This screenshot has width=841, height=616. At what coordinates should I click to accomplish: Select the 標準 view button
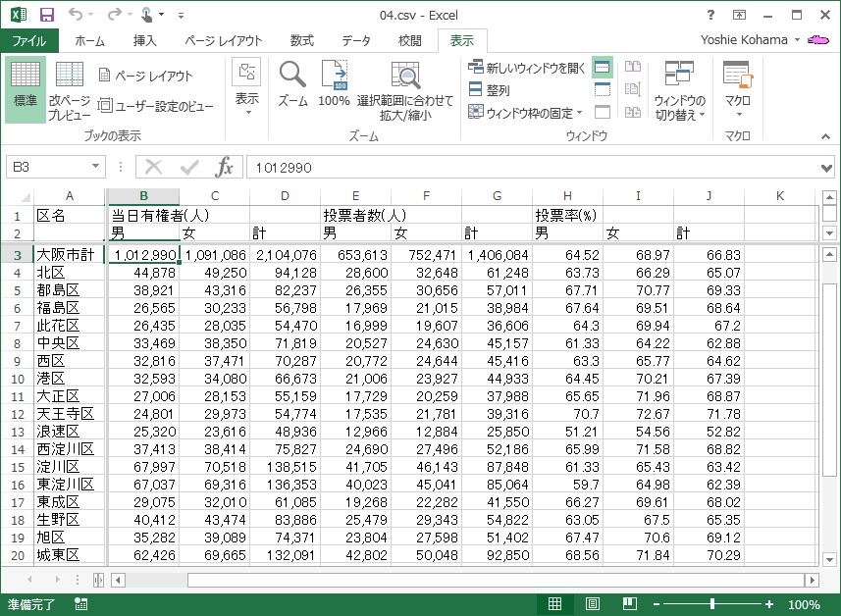click(x=26, y=89)
